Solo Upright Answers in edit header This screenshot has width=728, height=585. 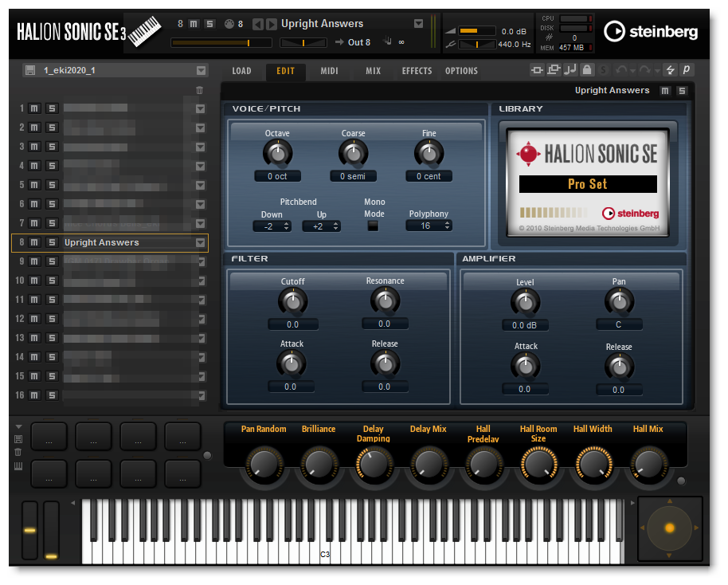click(x=682, y=91)
